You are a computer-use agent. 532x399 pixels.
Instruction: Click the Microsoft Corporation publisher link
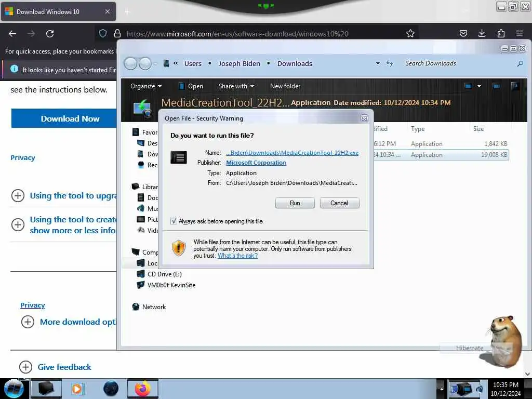[256, 163]
